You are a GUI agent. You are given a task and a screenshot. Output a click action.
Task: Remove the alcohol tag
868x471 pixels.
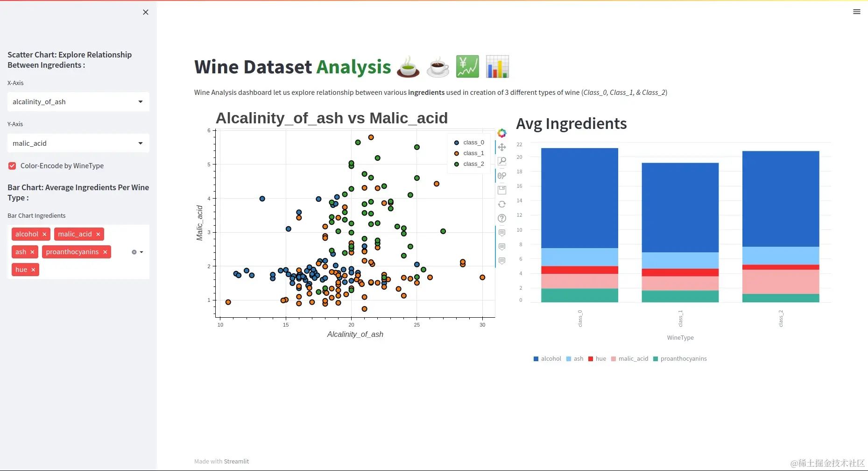[44, 234]
